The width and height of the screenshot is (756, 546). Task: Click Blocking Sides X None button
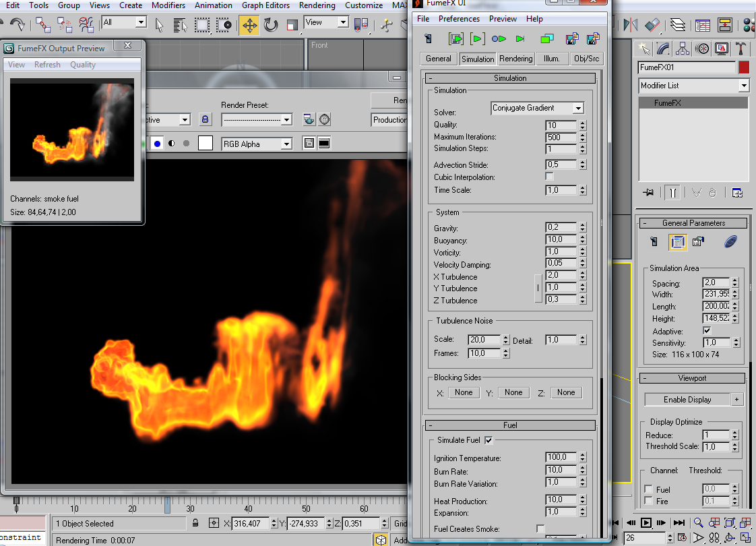pyautogui.click(x=464, y=392)
